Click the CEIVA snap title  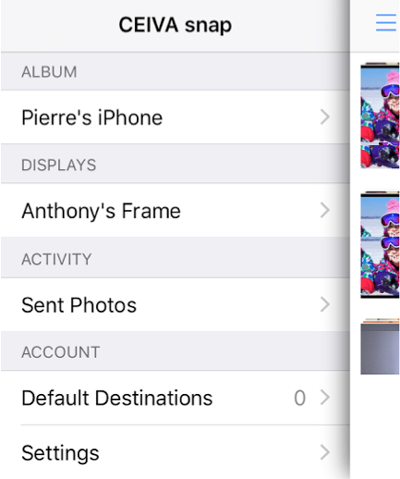(x=175, y=25)
